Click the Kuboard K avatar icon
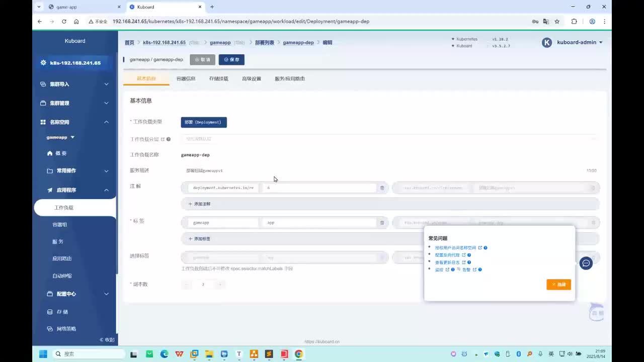The width and height of the screenshot is (644, 362). (x=547, y=43)
